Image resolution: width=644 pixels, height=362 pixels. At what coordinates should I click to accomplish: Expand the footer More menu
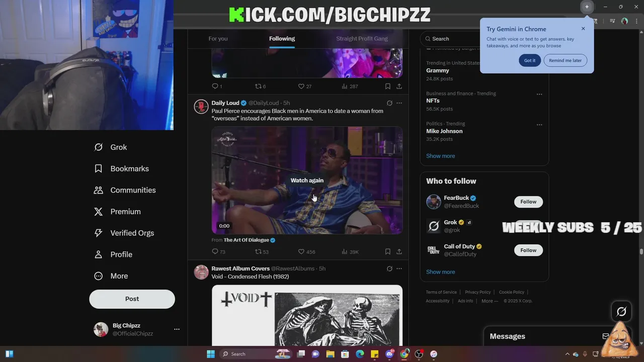[490, 301]
